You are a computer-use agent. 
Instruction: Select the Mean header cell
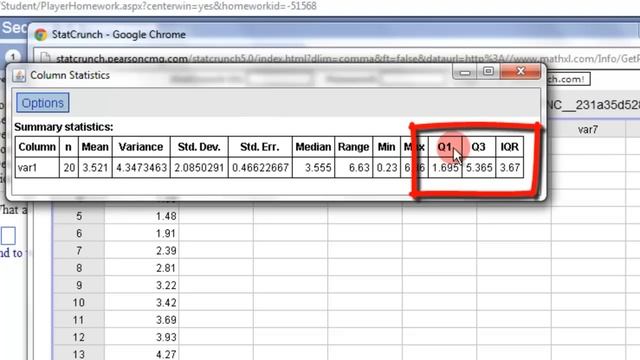[x=95, y=147]
